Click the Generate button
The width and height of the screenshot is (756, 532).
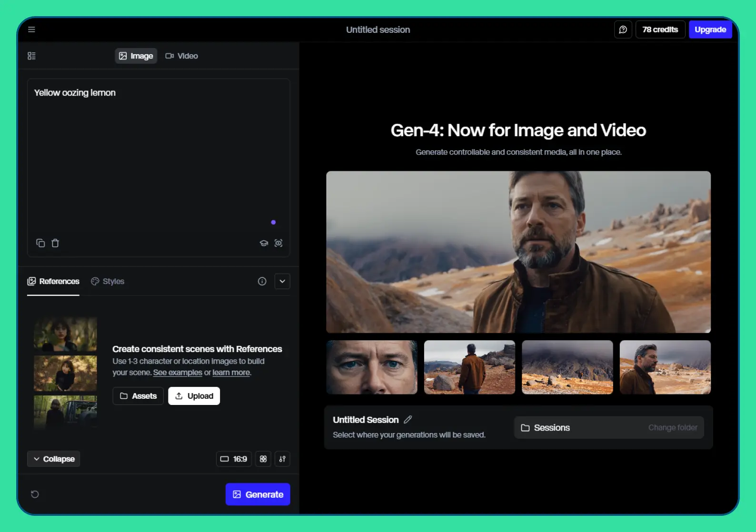pyautogui.click(x=258, y=494)
